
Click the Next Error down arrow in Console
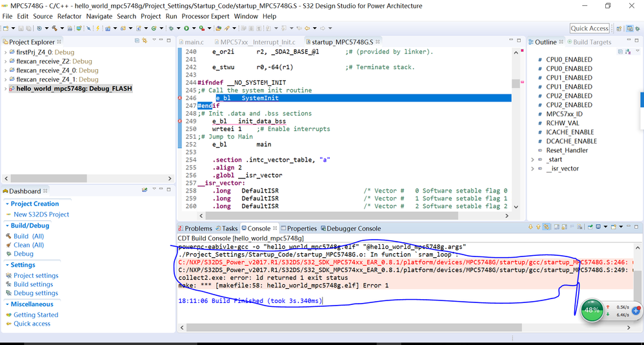click(x=530, y=227)
